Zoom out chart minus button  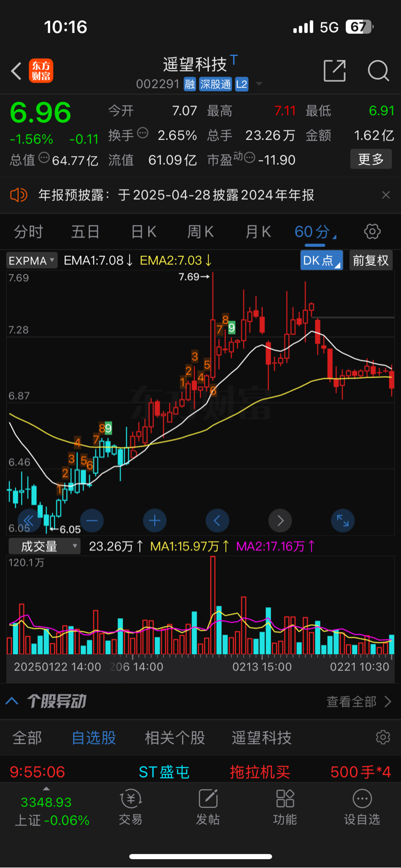(92, 520)
